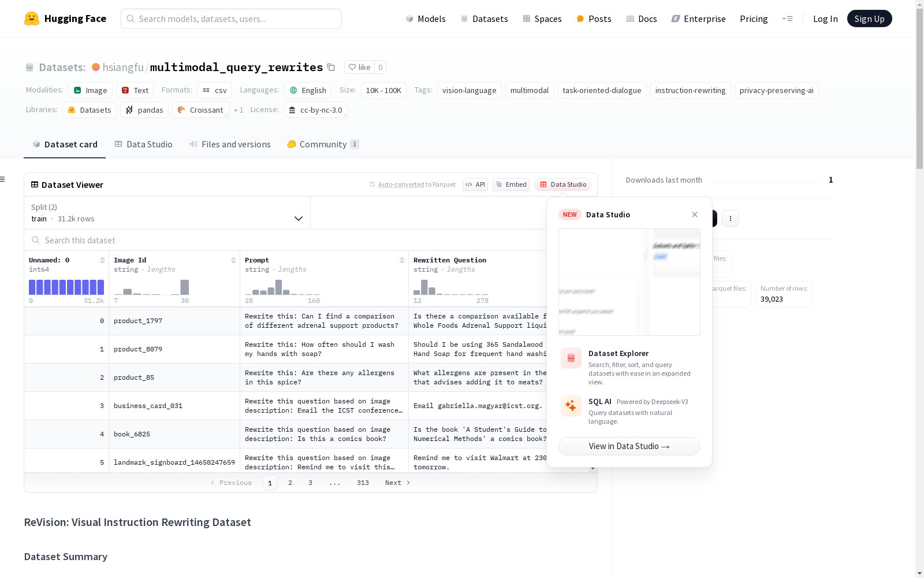Sort by the Image Id column

coord(233,260)
